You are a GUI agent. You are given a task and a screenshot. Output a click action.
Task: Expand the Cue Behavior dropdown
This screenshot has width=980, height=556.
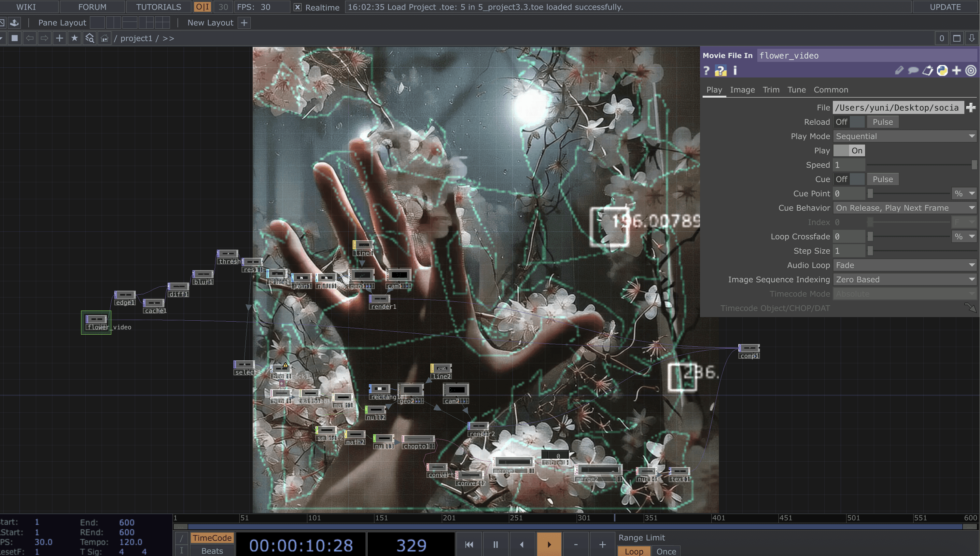tap(904, 208)
